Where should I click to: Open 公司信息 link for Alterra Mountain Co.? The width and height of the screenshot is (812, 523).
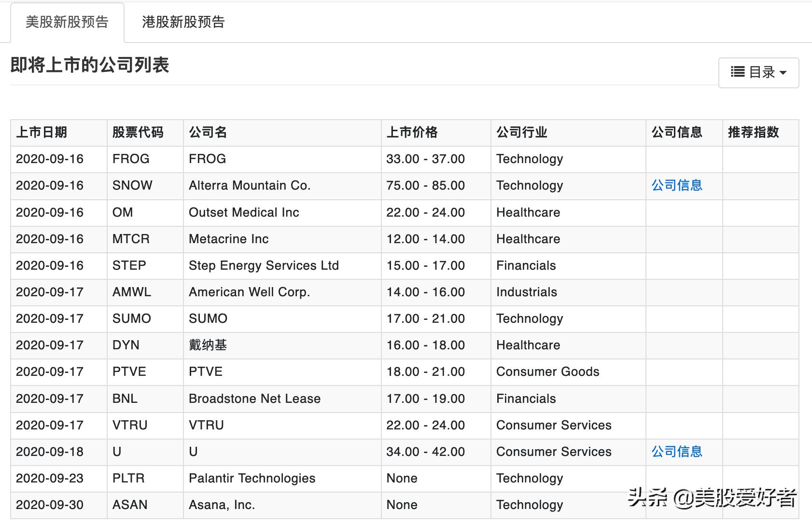coord(677,185)
